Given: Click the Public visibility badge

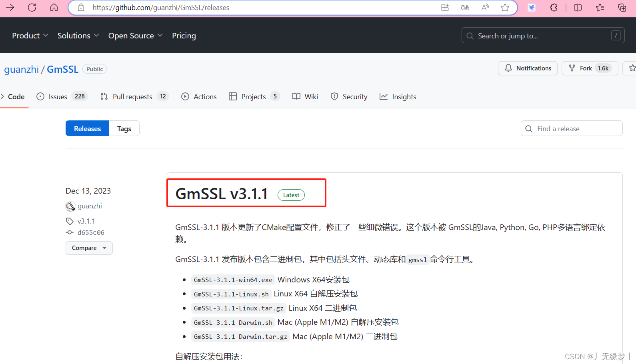Looking at the screenshot, I should tap(94, 69).
